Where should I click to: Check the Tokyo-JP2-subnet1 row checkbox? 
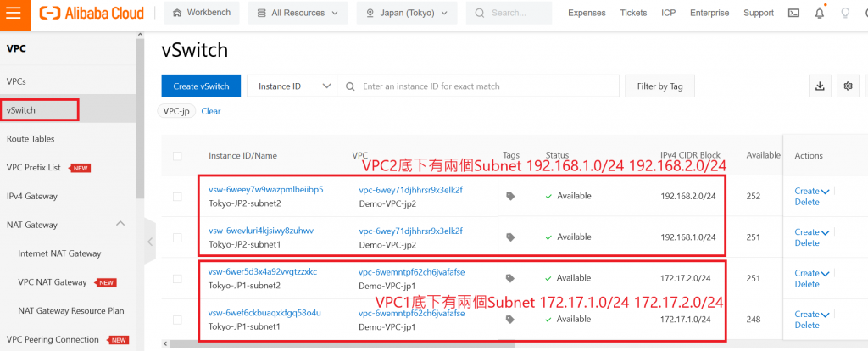tap(177, 237)
